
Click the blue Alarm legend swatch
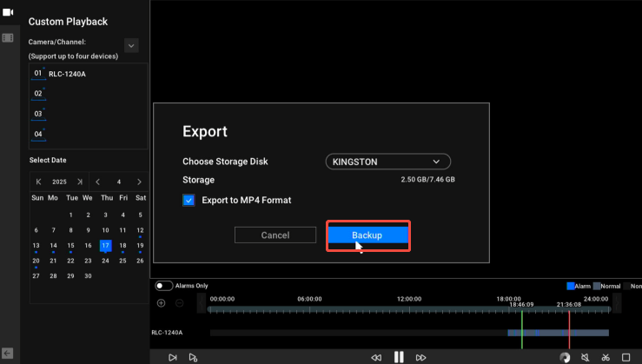click(x=571, y=286)
